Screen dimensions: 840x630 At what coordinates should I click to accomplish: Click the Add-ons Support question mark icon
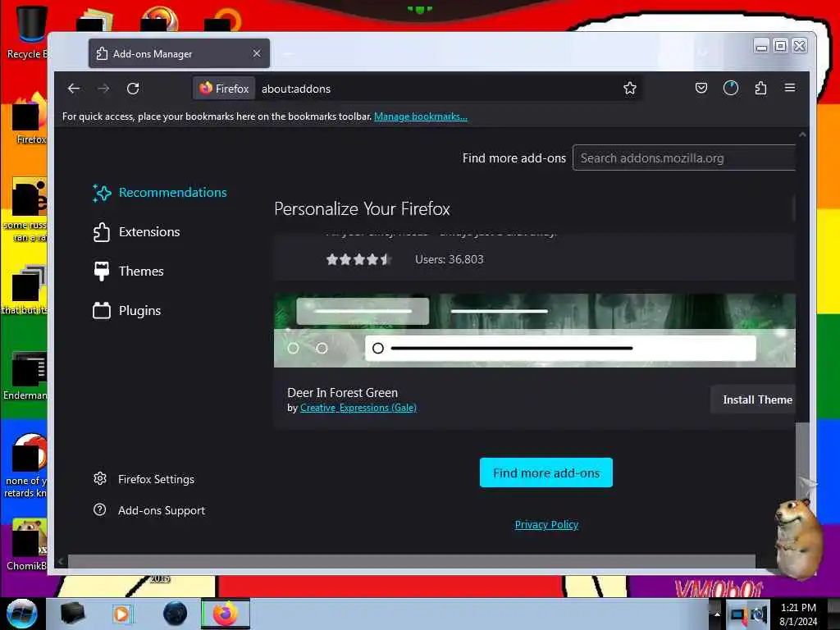tap(99, 509)
